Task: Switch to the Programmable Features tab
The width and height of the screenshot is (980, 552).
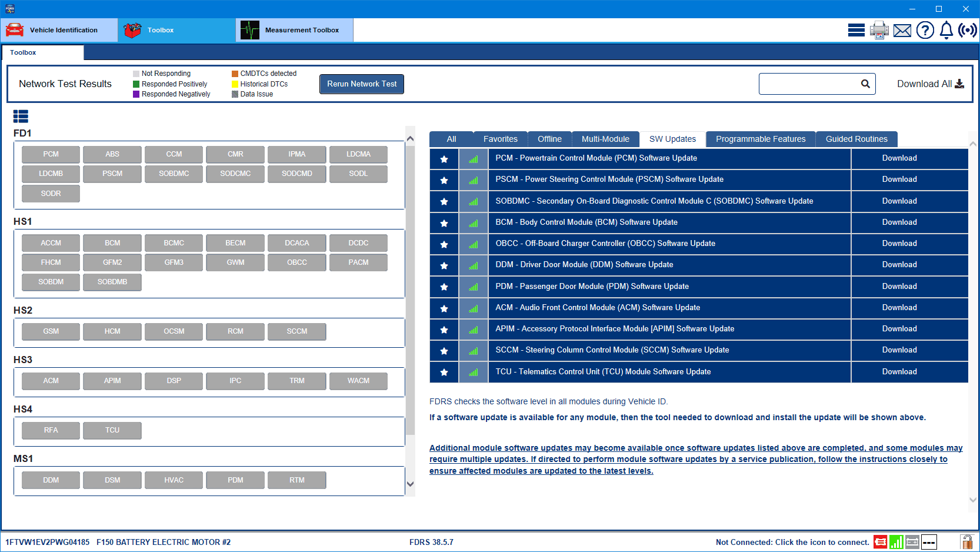Action: point(760,139)
